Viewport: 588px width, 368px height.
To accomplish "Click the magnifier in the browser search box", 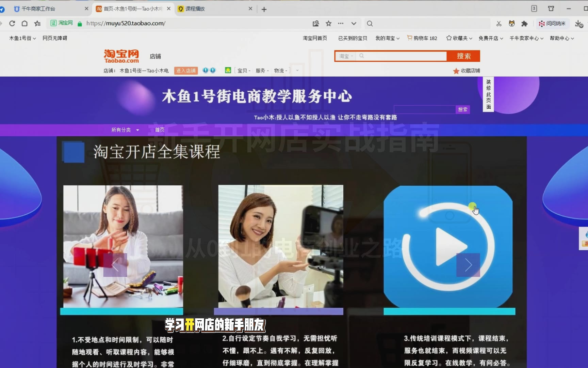I will (370, 24).
